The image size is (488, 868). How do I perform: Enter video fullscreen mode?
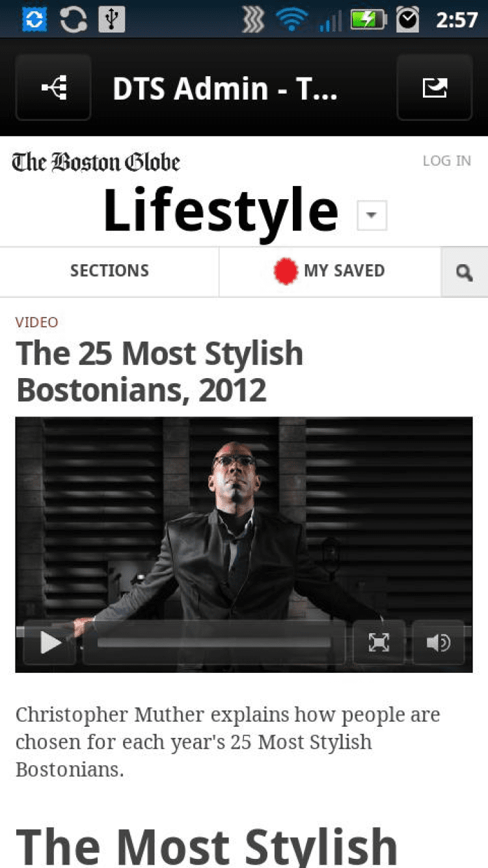click(x=379, y=644)
